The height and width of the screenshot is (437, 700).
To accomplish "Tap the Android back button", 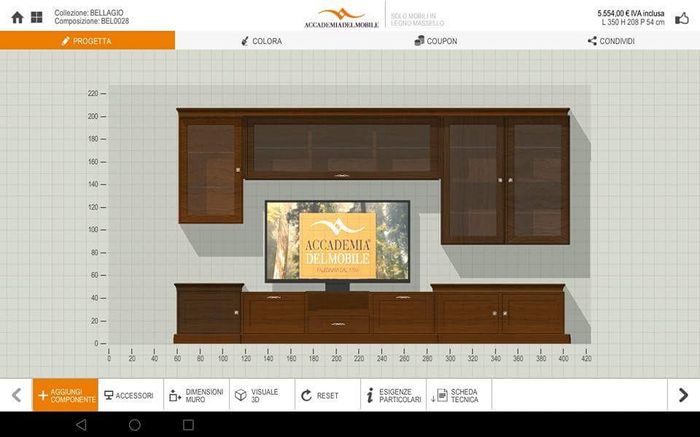I will click(x=81, y=425).
